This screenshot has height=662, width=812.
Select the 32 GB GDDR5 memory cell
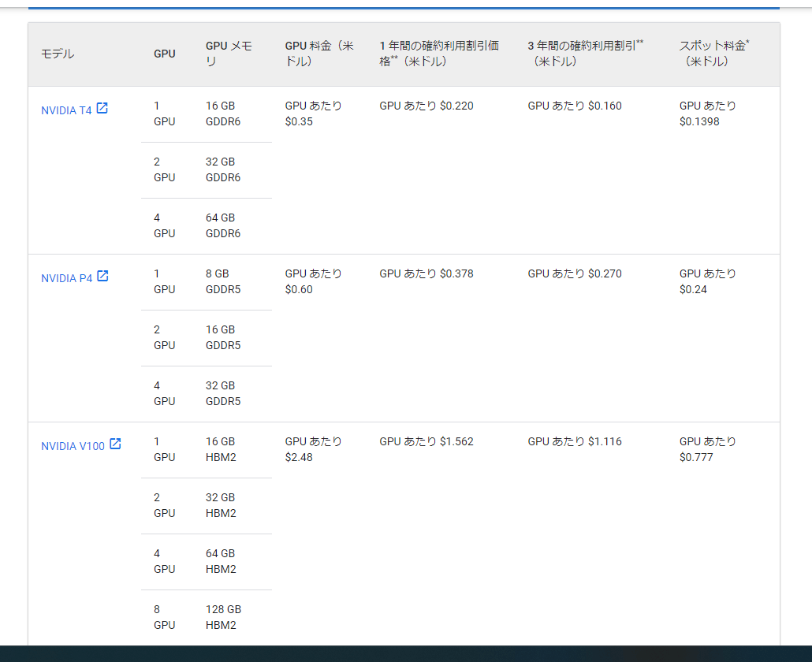tap(223, 392)
